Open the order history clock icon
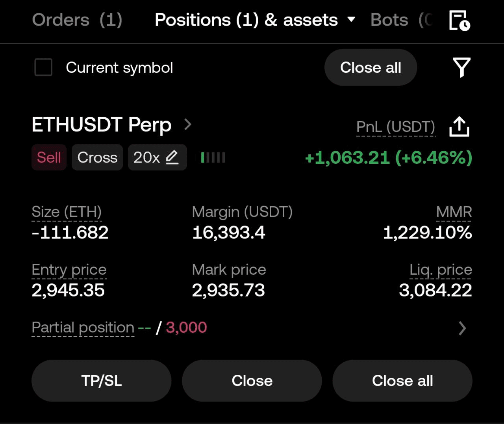Image resolution: width=504 pixels, height=424 pixels. pos(460,20)
